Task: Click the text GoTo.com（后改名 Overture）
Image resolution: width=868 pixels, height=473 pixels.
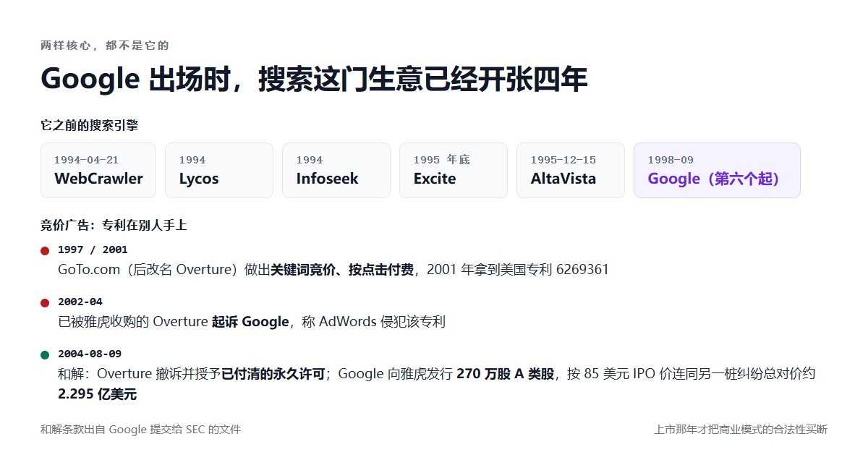Action: pyautogui.click(x=151, y=270)
